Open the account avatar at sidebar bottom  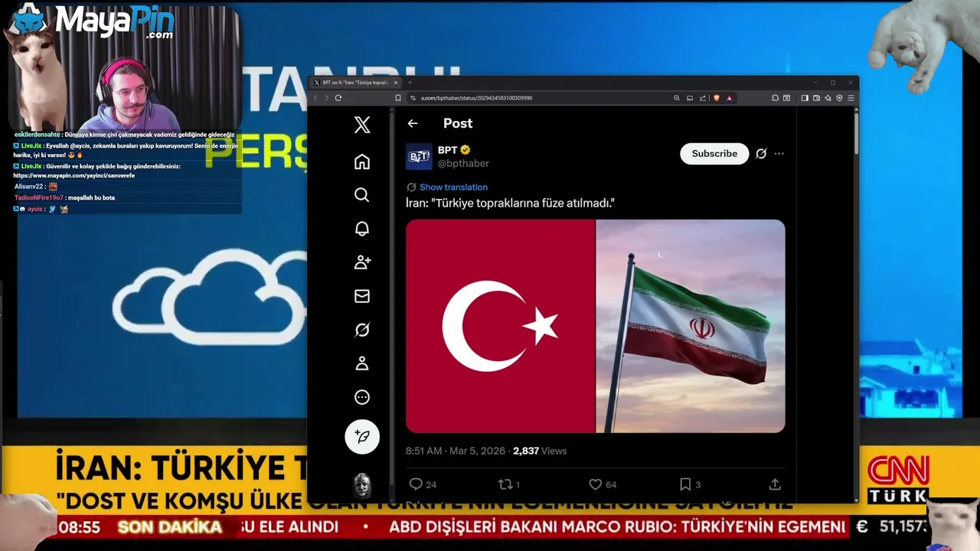[362, 485]
